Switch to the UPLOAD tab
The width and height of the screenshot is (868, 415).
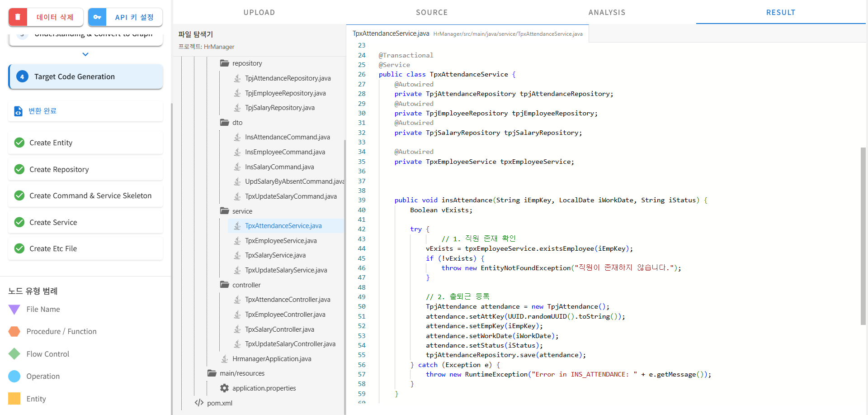[x=259, y=12]
